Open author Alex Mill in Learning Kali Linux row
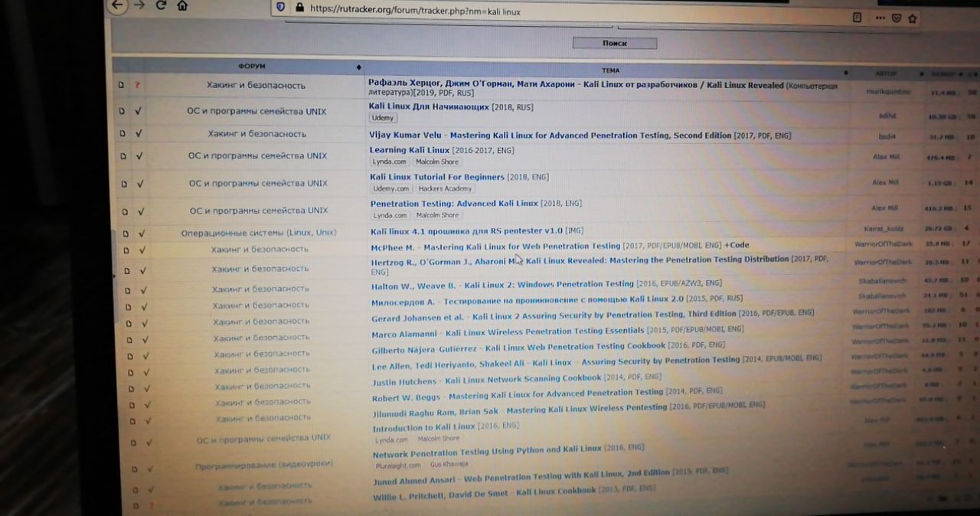 pos(886,157)
